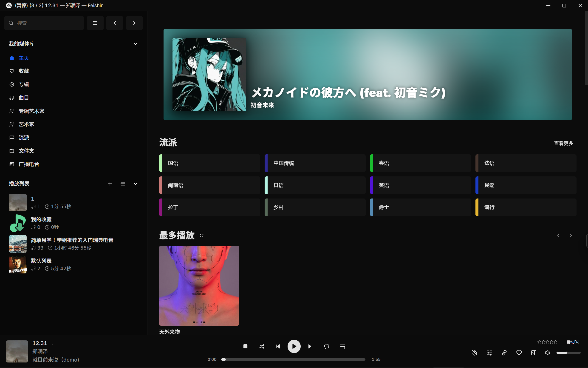Select the 乡村 genre
The width and height of the screenshot is (588, 368).
tap(315, 207)
